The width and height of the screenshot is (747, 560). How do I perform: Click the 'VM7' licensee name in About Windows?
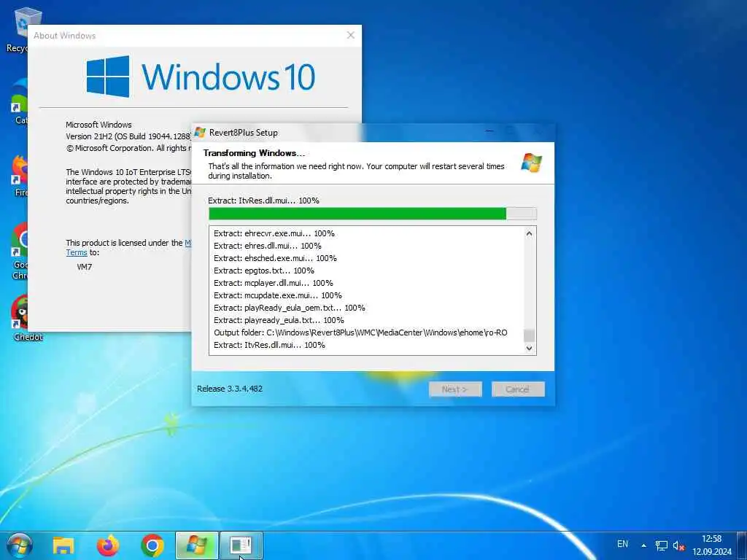click(85, 267)
